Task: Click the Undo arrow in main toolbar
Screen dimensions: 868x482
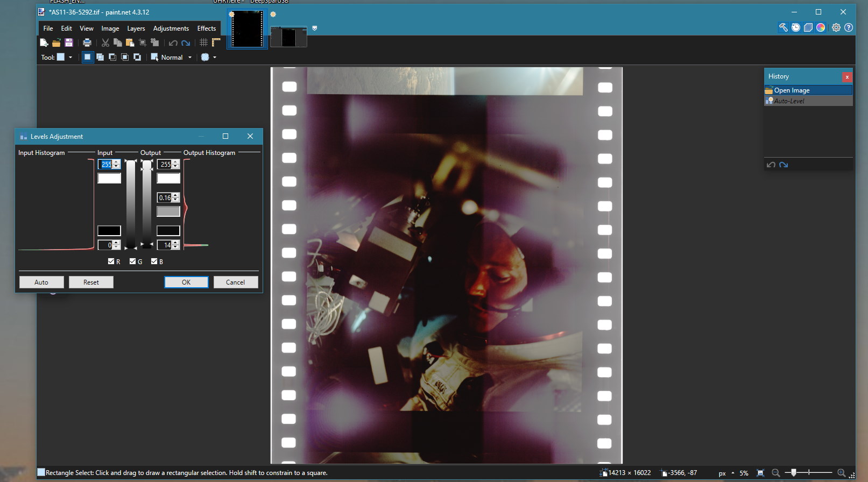Action: pyautogui.click(x=173, y=43)
